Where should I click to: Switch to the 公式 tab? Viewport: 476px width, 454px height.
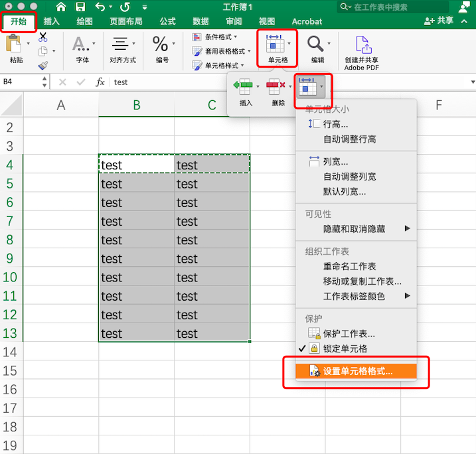pos(167,21)
